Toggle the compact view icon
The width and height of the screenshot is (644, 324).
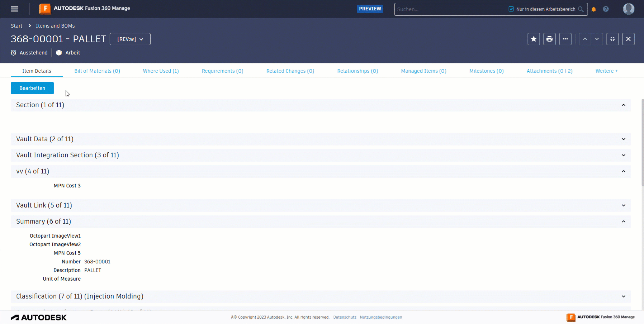(612, 39)
